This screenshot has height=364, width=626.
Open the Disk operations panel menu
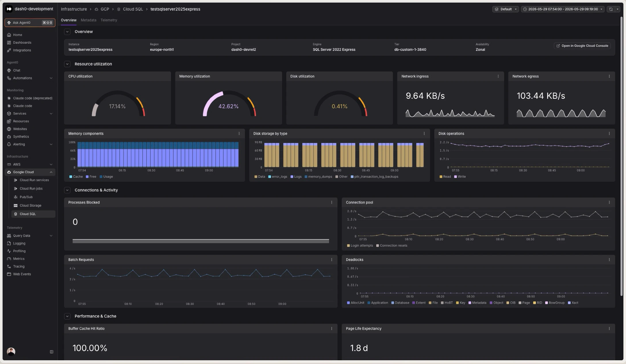click(x=609, y=133)
